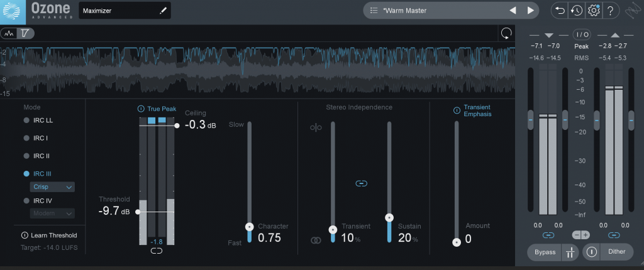Select the IRC I mode
Screen dimensions: 644x270
pos(35,138)
